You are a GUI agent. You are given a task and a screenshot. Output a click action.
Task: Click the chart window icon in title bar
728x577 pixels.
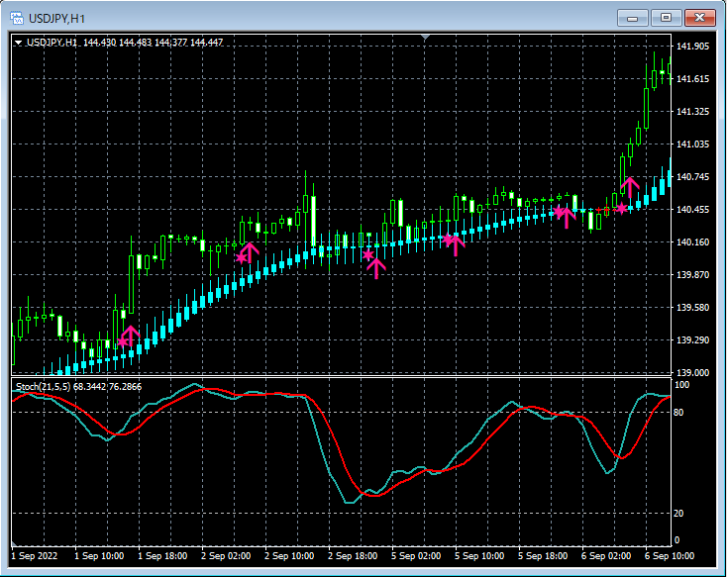pyautogui.click(x=17, y=17)
